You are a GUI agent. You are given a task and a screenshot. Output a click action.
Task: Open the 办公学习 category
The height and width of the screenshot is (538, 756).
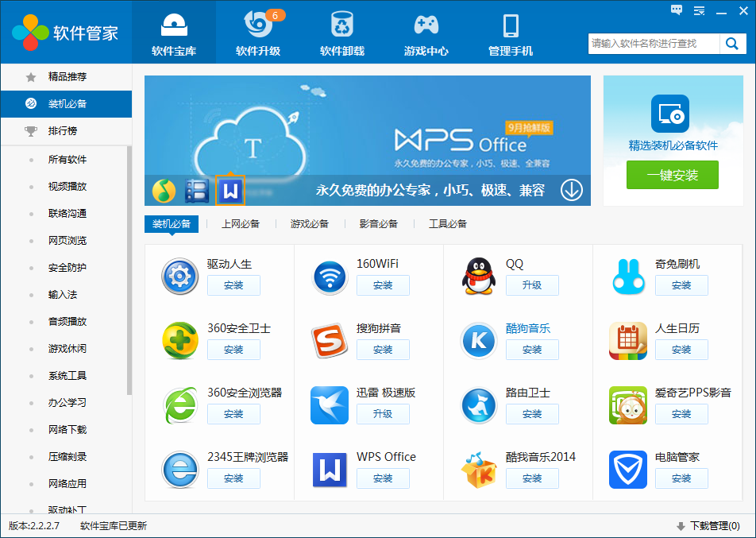tap(67, 402)
